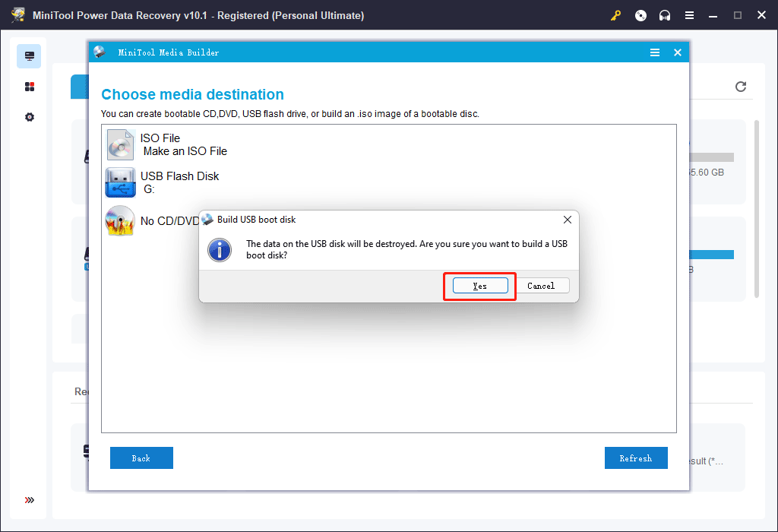Viewport: 778px width, 532px height.
Task: Select the No CD/DVD burner icon
Action: [120, 220]
